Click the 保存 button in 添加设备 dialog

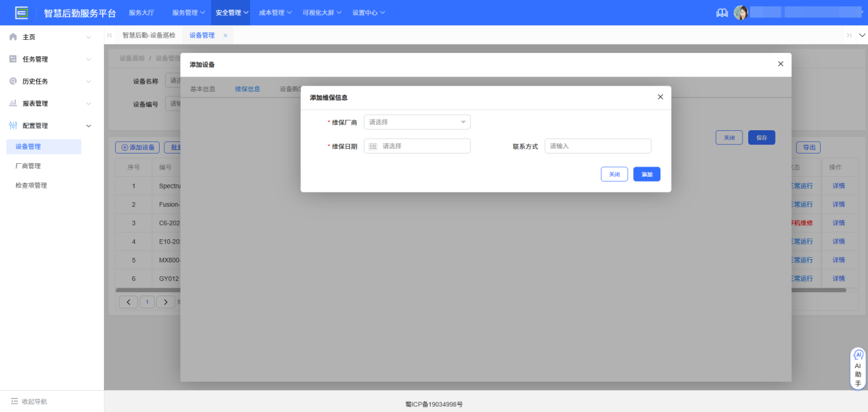tap(761, 137)
